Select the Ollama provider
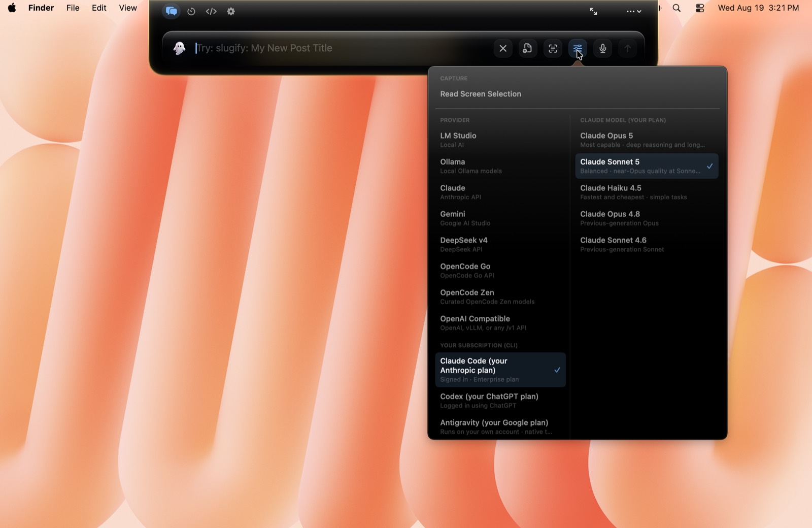The height and width of the screenshot is (528, 812). pos(500,166)
